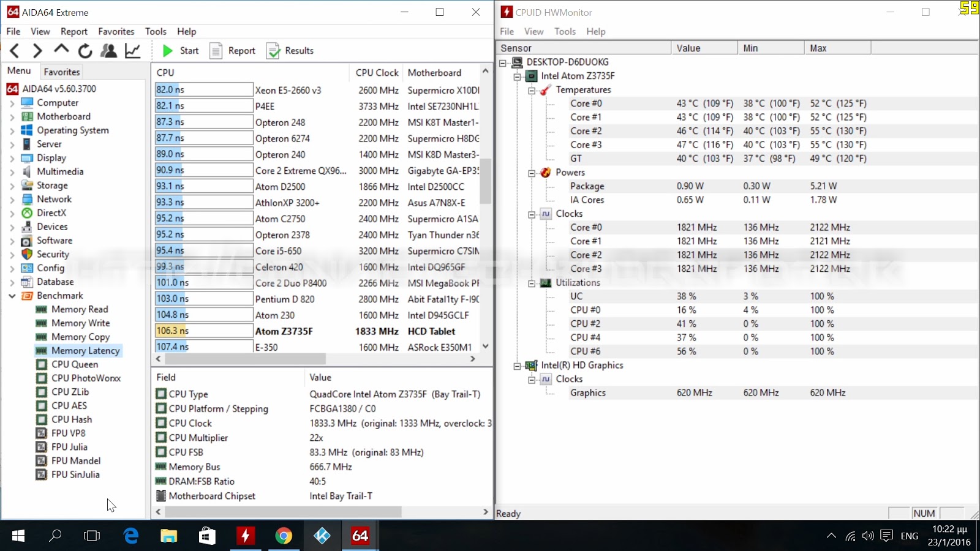Viewport: 980px width, 551px height.
Task: Collapse the Benchmark tree node
Action: 12,296
